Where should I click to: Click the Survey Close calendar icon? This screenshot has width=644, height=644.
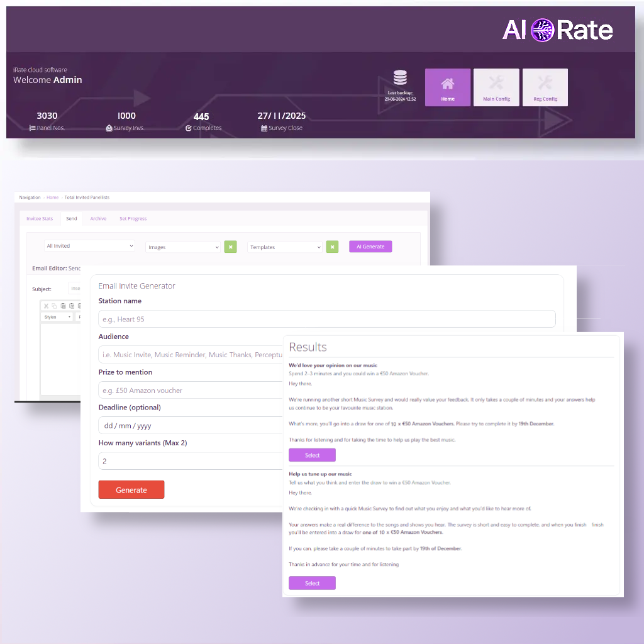tap(264, 128)
